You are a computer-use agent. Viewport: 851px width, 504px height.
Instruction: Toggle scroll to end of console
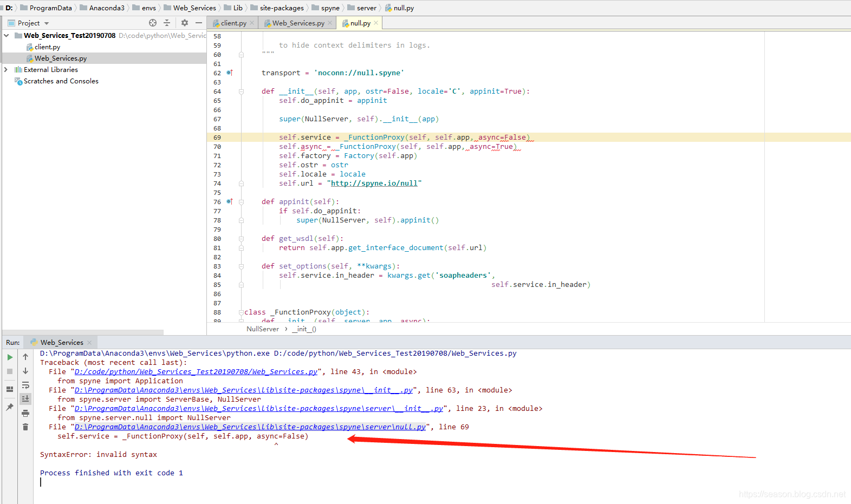point(25,399)
